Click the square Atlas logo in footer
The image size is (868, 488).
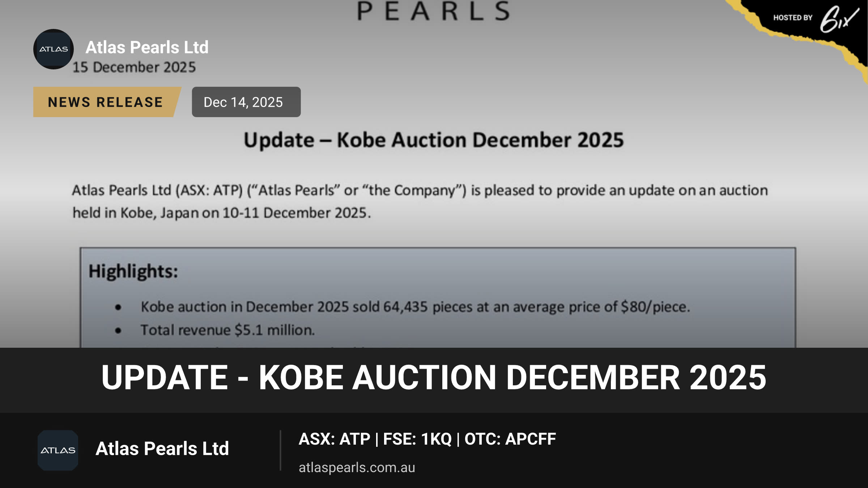58,450
